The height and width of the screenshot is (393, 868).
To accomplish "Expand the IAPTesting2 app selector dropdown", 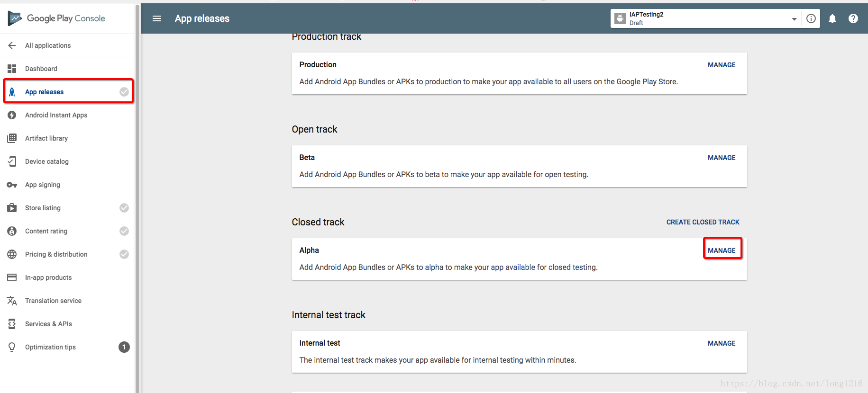I will point(794,19).
